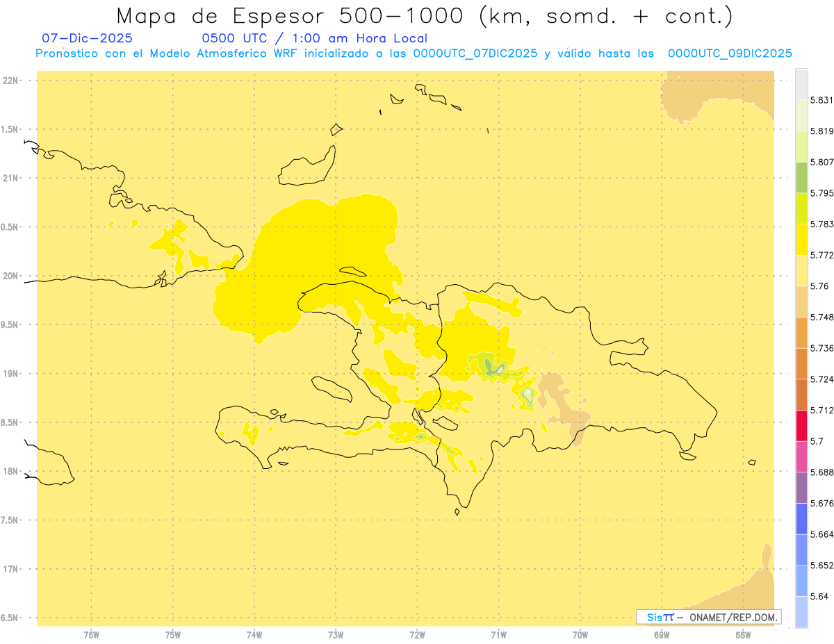This screenshot has width=834, height=644.
Task: Click the legend value 5.819
Action: pos(822,131)
